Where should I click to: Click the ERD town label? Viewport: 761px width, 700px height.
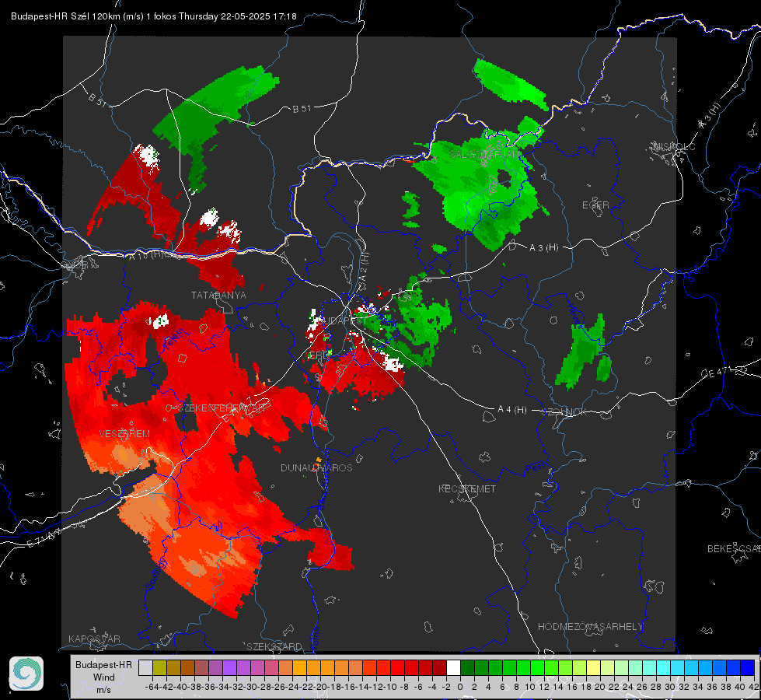click(x=319, y=355)
